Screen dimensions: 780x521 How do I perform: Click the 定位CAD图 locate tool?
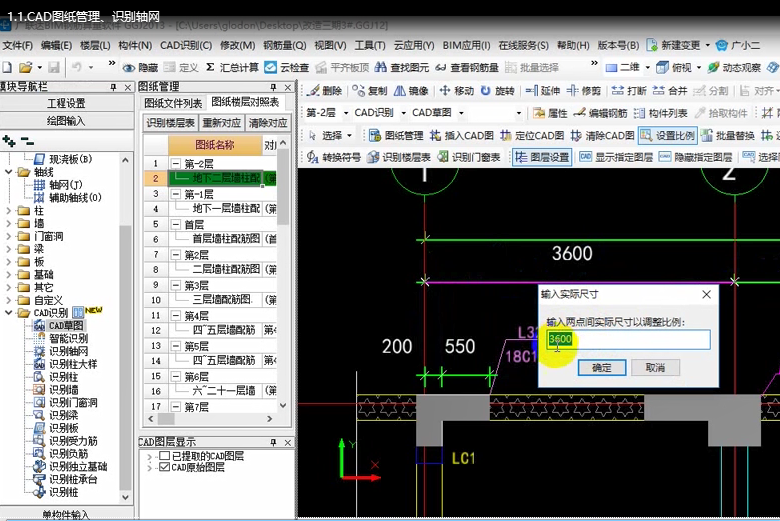[x=538, y=135]
